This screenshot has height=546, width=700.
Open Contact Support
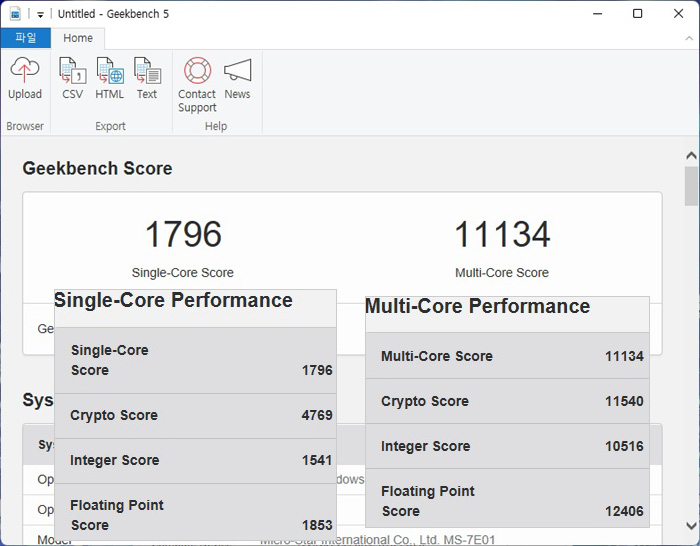tap(197, 85)
